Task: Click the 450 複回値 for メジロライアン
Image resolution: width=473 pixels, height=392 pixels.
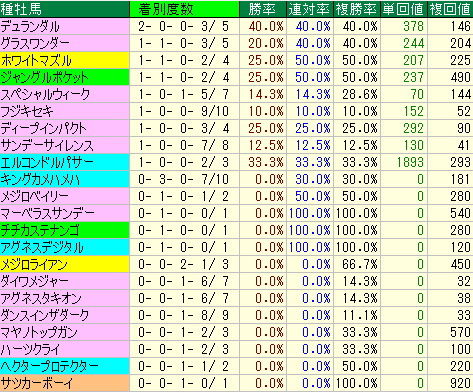Action: click(460, 264)
